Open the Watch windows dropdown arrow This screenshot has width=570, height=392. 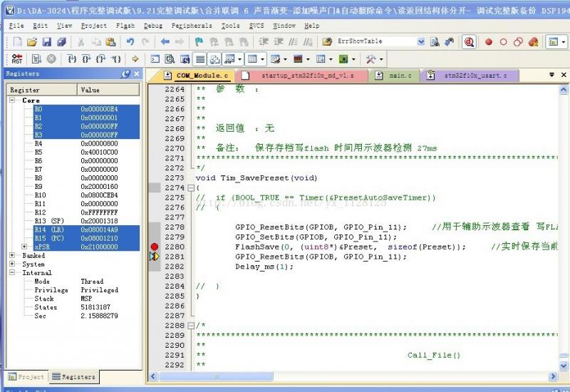(x=239, y=59)
